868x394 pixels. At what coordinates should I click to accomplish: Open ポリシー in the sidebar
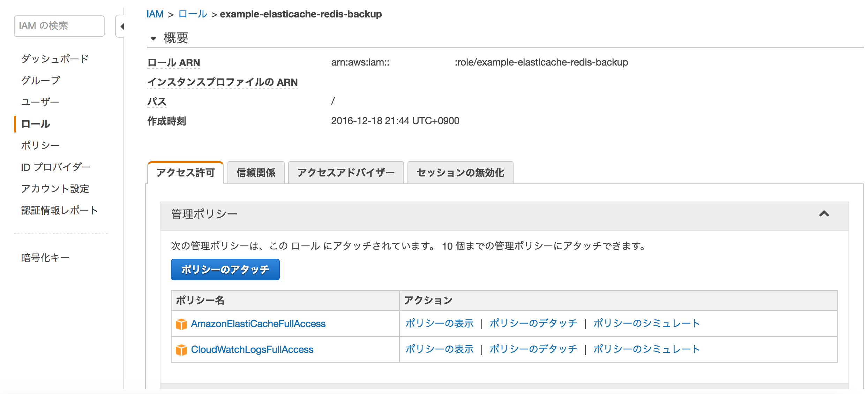pos(40,145)
